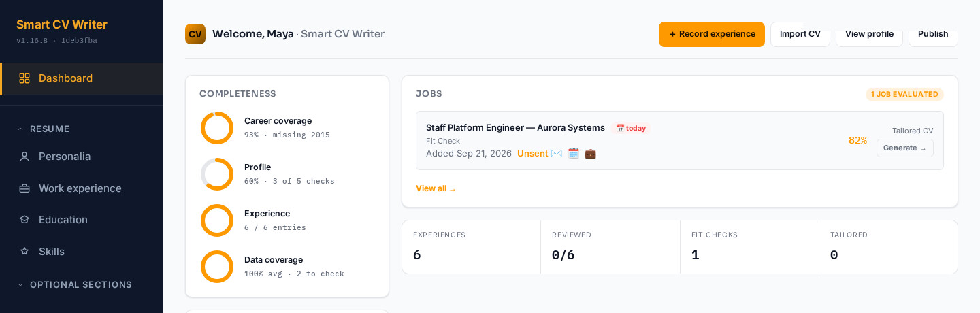Click the Profile 60% progress ring
Image resolution: width=980 pixels, height=313 pixels.
[217, 174]
